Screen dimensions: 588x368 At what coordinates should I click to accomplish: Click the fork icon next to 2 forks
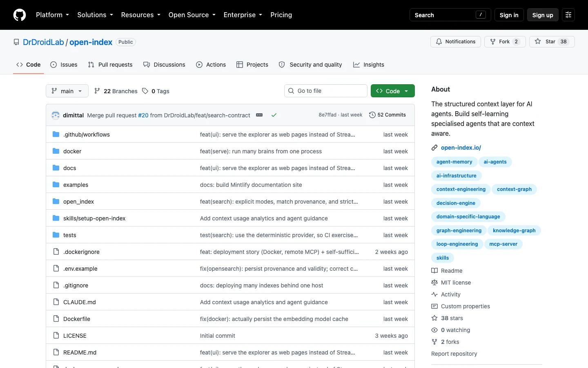[x=434, y=342]
